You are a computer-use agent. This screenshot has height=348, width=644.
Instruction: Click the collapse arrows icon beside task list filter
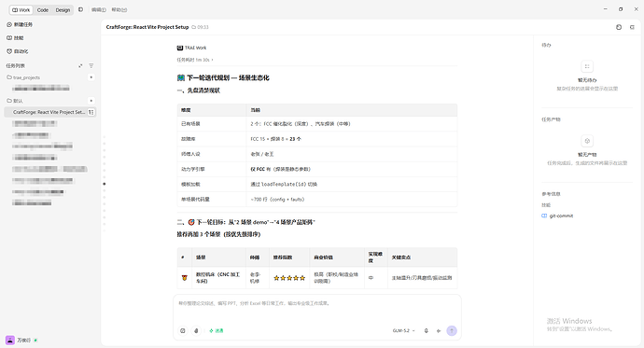80,65
